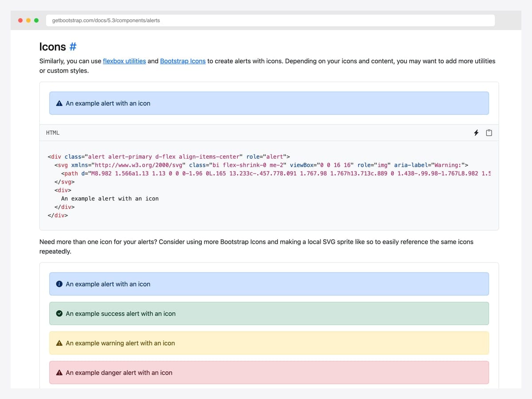Click the warning triangle in the first primary alert
The height and width of the screenshot is (399, 532).
(59, 103)
